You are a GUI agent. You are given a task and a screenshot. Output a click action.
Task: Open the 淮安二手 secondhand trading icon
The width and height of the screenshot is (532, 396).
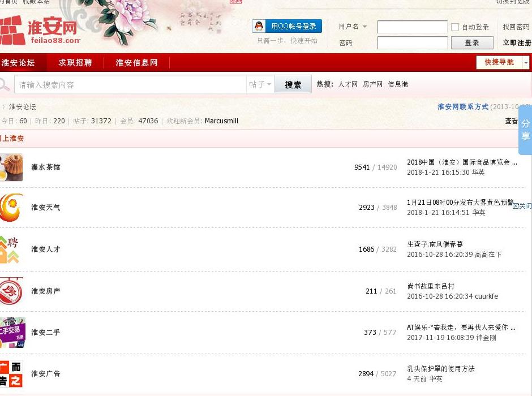click(x=10, y=333)
